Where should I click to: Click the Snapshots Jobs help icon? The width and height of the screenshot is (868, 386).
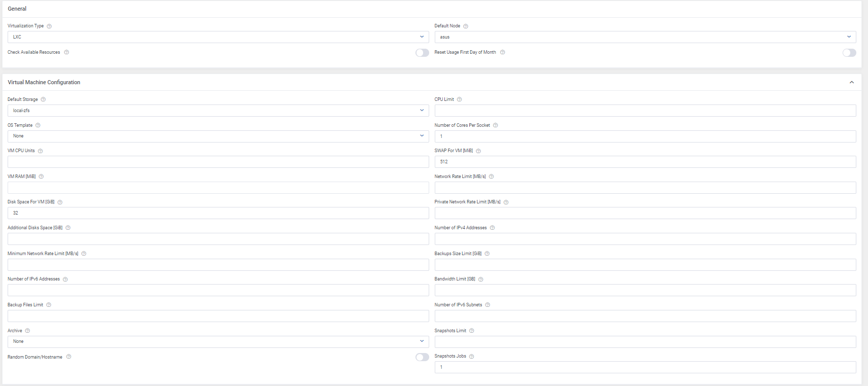click(x=472, y=357)
